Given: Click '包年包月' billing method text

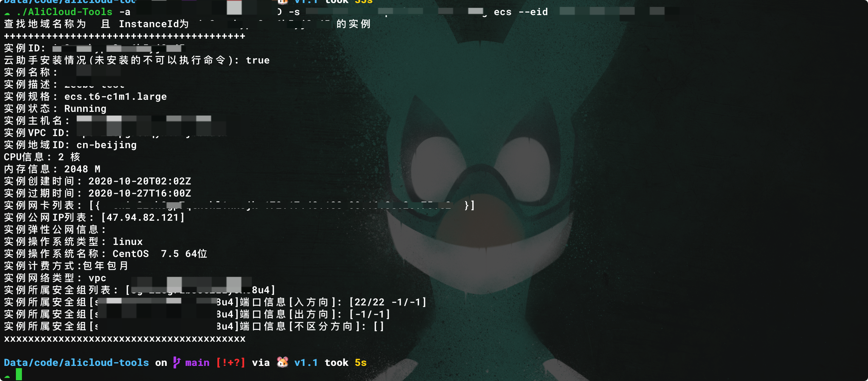Looking at the screenshot, I should 105,266.
